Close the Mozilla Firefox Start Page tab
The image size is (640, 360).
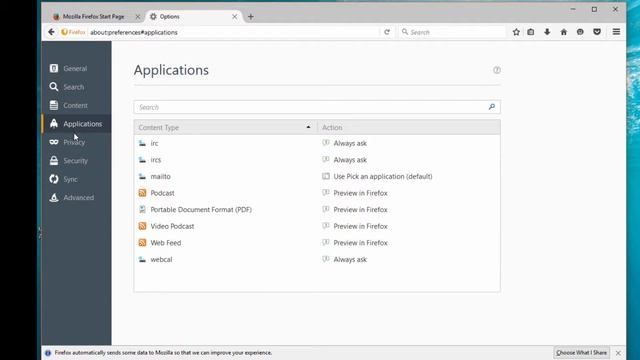pos(138,17)
